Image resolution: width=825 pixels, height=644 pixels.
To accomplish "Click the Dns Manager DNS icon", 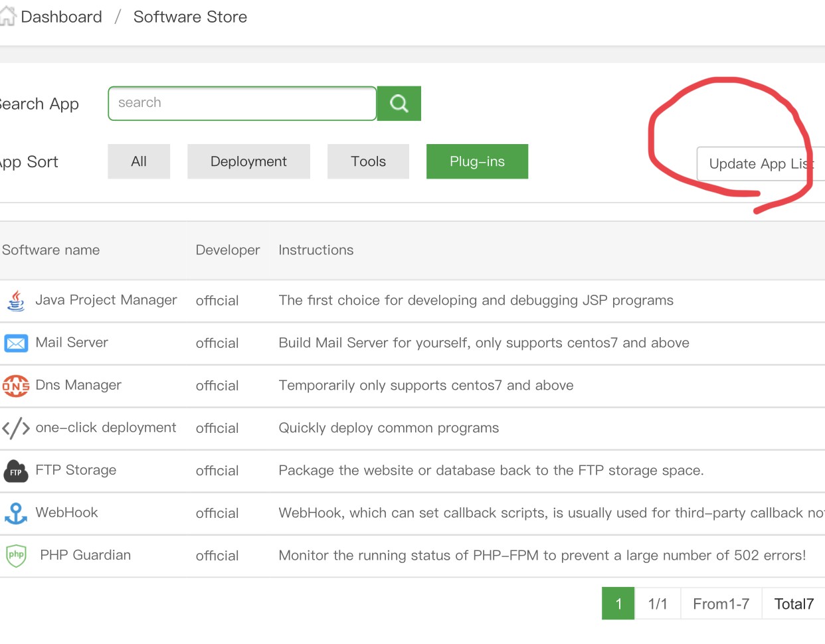I will 16,386.
